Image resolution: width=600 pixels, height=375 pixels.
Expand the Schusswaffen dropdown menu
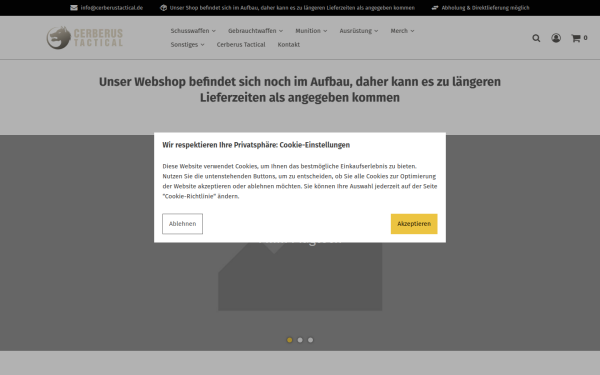tap(193, 31)
